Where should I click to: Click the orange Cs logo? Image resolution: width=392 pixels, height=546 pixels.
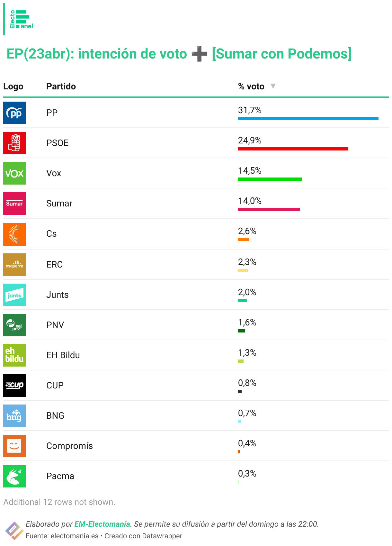coord(14,234)
